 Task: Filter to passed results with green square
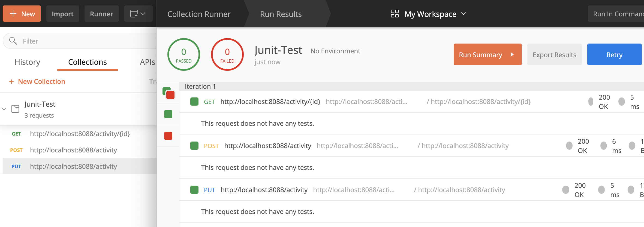coord(168,114)
